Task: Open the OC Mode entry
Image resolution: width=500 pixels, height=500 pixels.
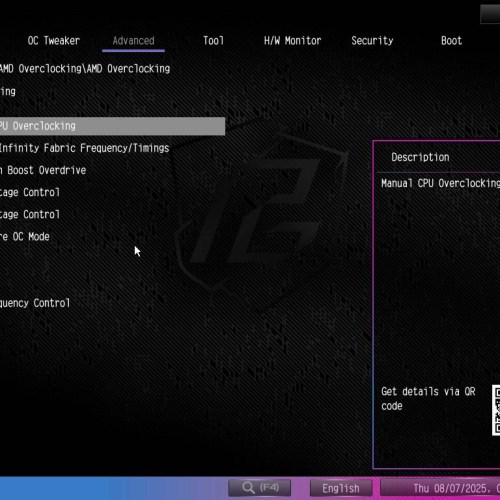Action: (25, 237)
